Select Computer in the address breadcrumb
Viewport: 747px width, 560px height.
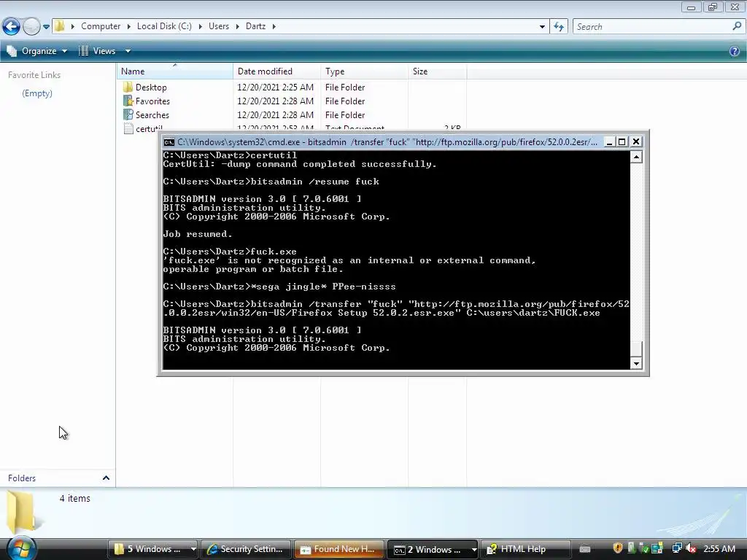tap(101, 26)
